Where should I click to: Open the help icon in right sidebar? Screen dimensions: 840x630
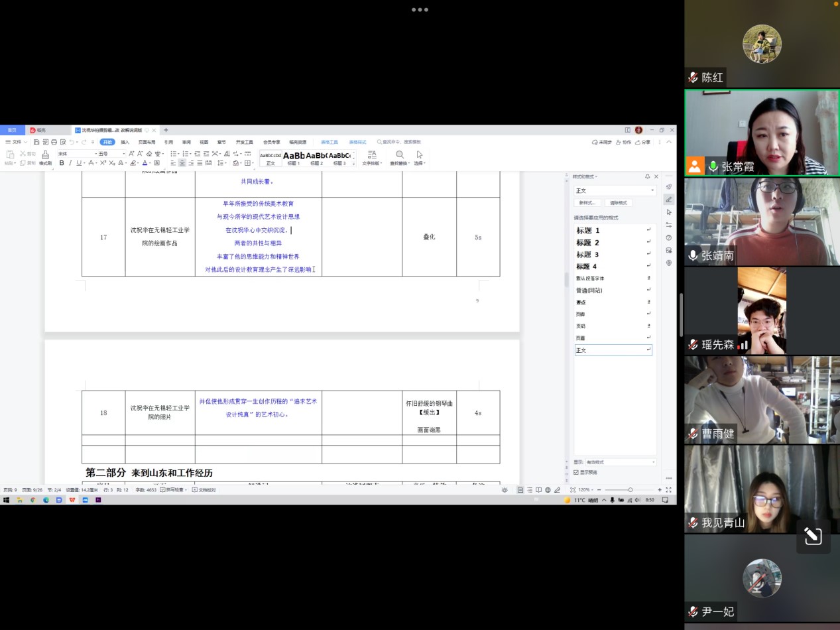coord(668,237)
